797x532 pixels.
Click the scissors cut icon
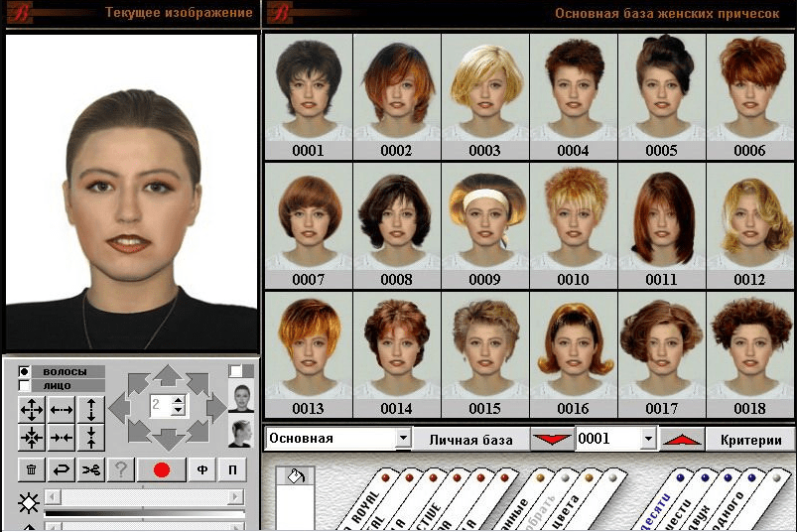point(91,470)
